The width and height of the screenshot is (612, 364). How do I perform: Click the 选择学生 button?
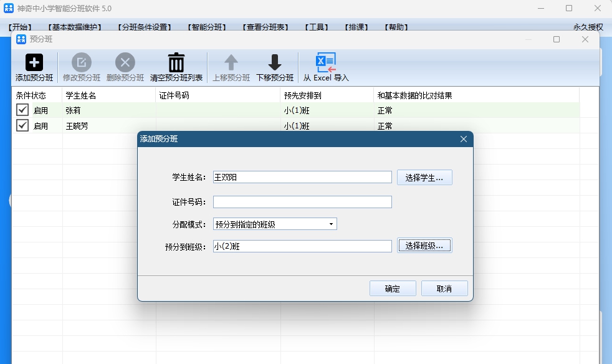pyautogui.click(x=424, y=177)
